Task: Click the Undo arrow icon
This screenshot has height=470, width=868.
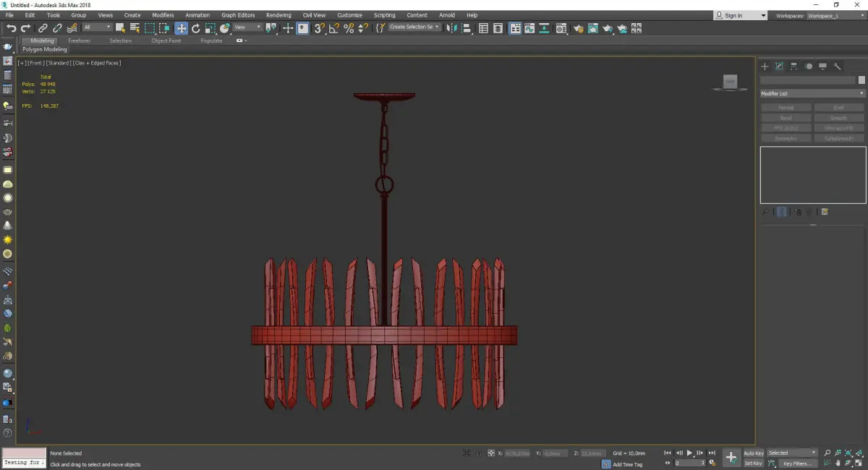Action: click(11, 28)
